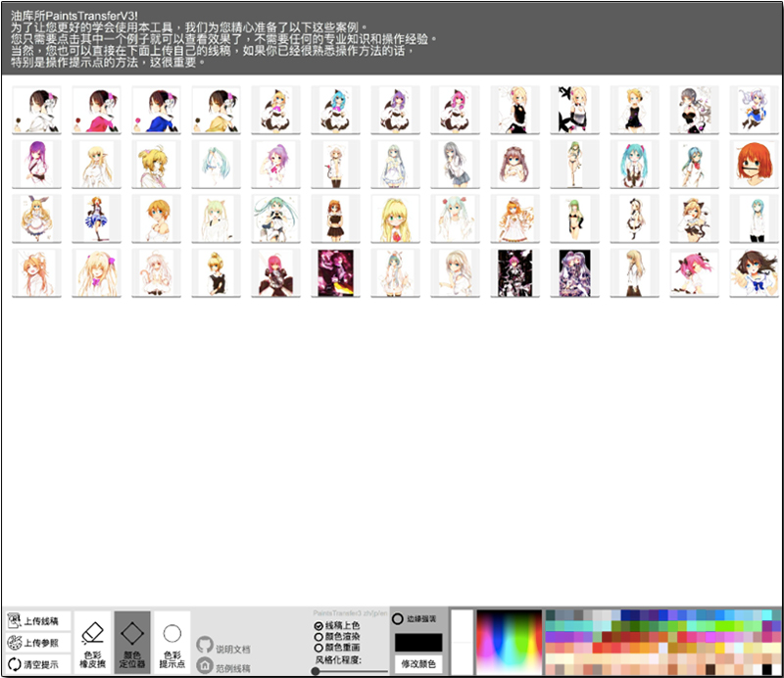Viewport: 784px width, 678px height.
Task: Click the 上传参照 upload reference icon
Action: 15,643
